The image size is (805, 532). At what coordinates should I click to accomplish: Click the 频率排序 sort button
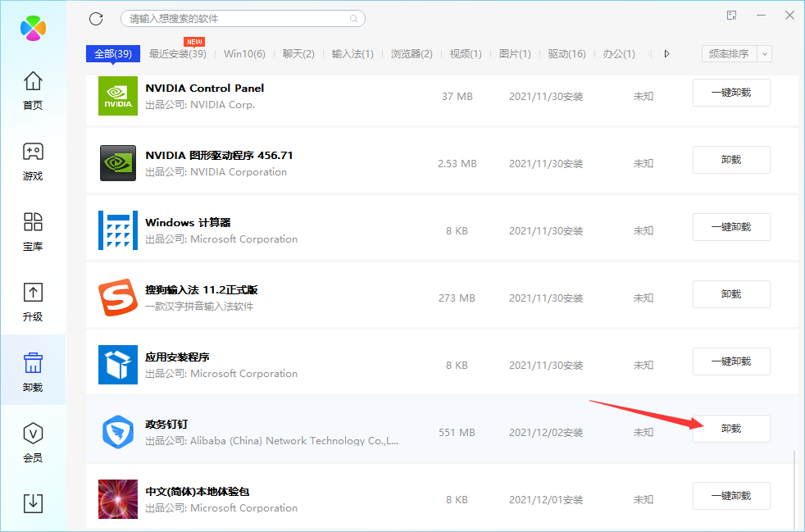(729, 54)
